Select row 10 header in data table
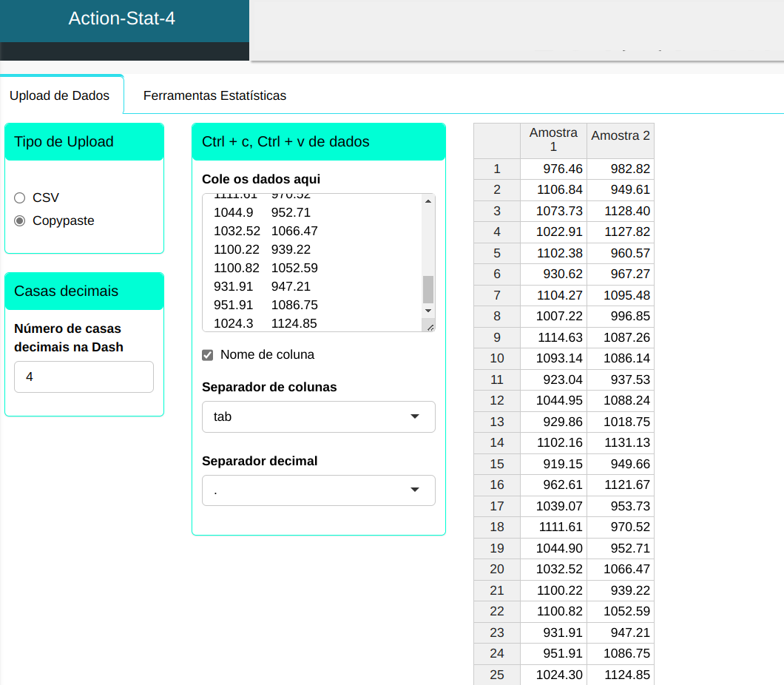The height and width of the screenshot is (685, 784). pyautogui.click(x=497, y=358)
